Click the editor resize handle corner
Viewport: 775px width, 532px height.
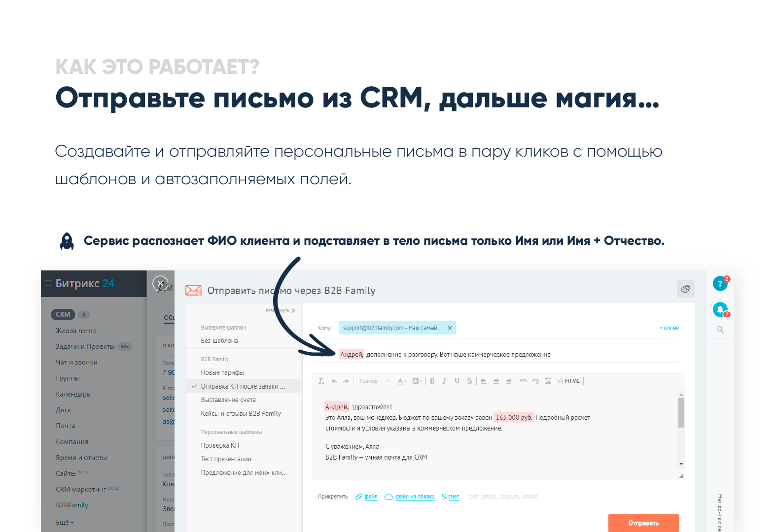click(x=681, y=475)
